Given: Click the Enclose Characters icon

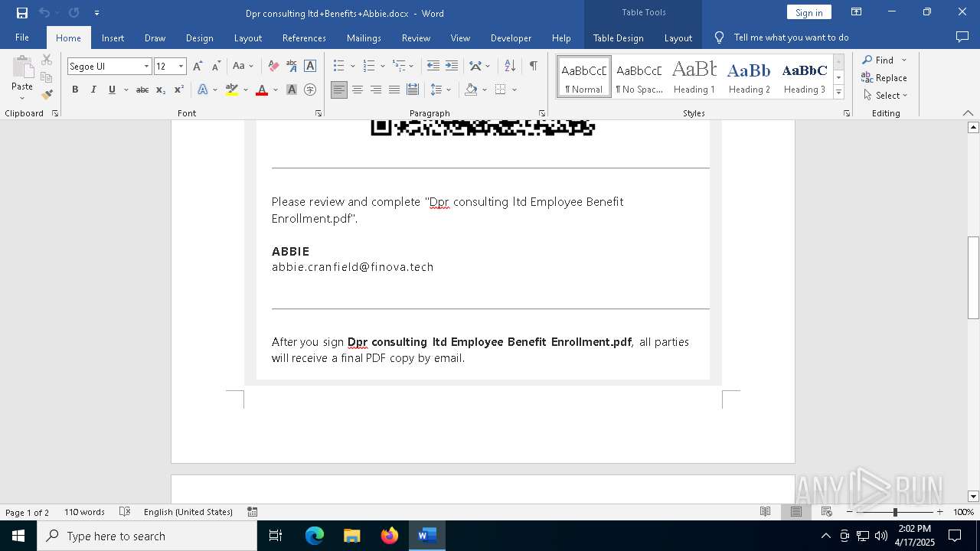Looking at the screenshot, I should click(310, 90).
